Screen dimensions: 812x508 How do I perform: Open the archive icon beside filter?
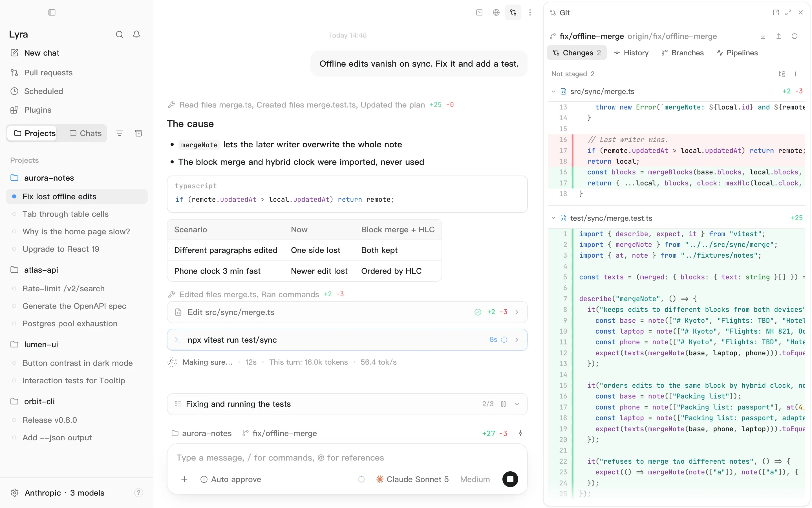[139, 133]
